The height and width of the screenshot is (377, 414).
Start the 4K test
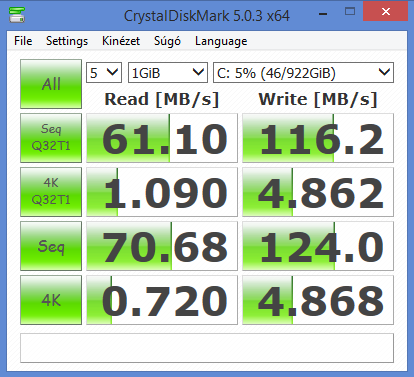pyautogui.click(x=51, y=300)
